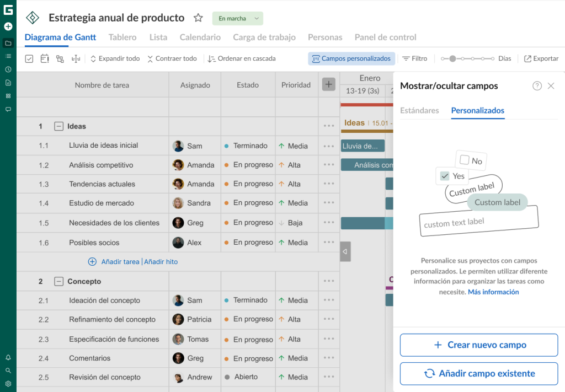Click Crear nuevo campo button
The width and height of the screenshot is (565, 392).
[x=479, y=345]
